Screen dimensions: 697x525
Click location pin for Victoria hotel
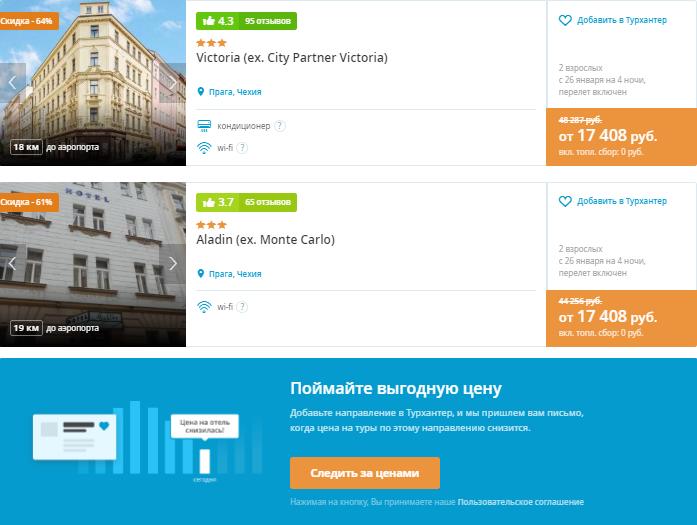point(200,92)
